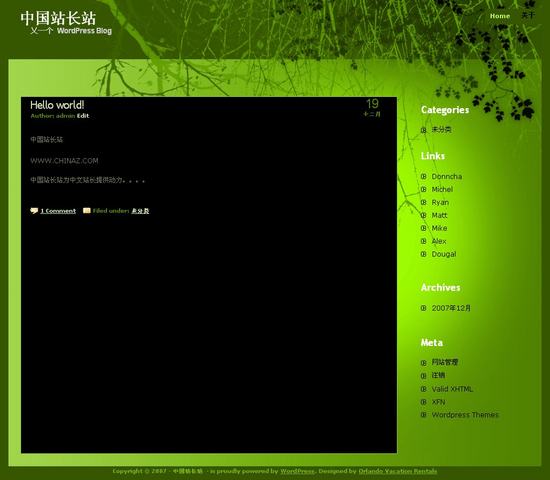Click the folder icon beside Filed under
This screenshot has width=550, height=480.
(x=87, y=211)
